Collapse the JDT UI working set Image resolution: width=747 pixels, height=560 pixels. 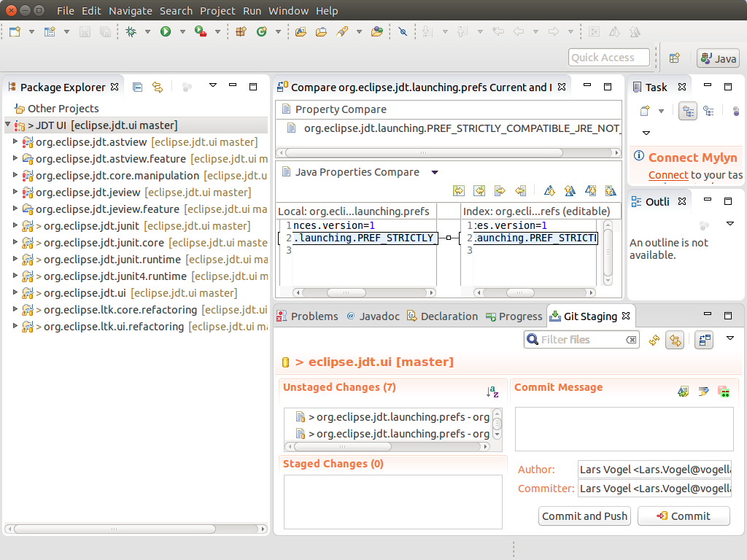[x=7, y=125]
